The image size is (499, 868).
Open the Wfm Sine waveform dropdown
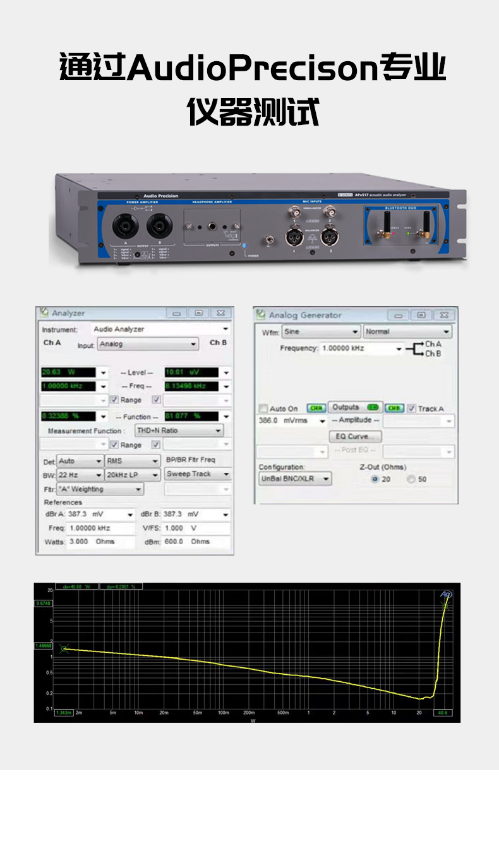click(x=320, y=331)
